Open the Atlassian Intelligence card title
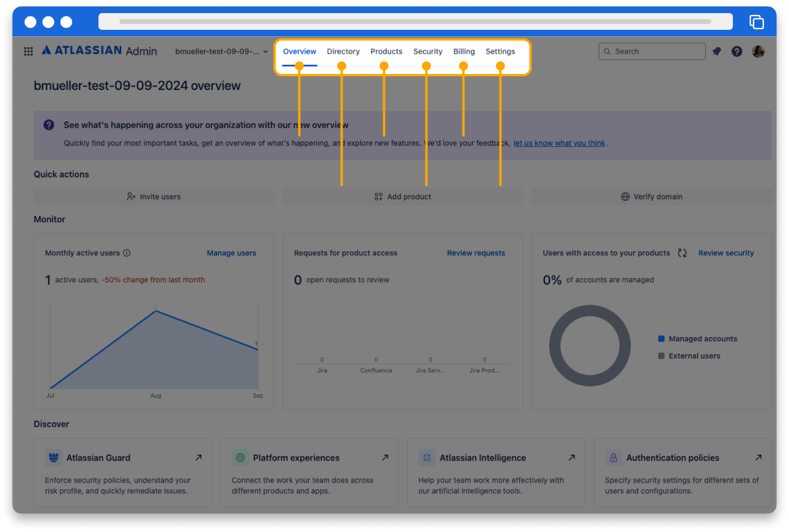The width and height of the screenshot is (789, 532). [x=483, y=458]
